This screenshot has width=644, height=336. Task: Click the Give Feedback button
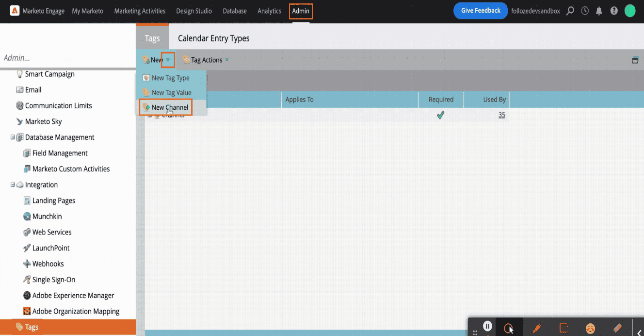[480, 11]
